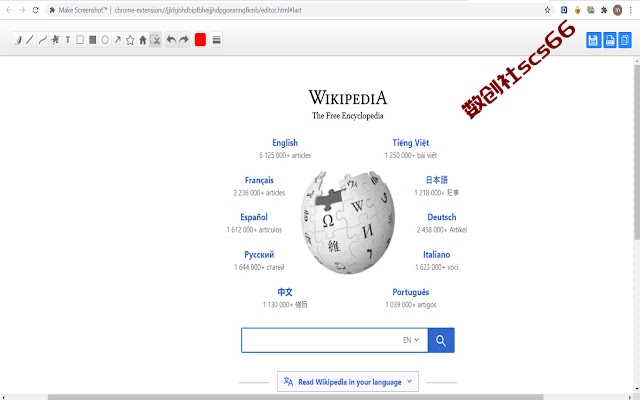The image size is (640, 400).
Task: Open the red color picker swatch
Action: [200, 40]
